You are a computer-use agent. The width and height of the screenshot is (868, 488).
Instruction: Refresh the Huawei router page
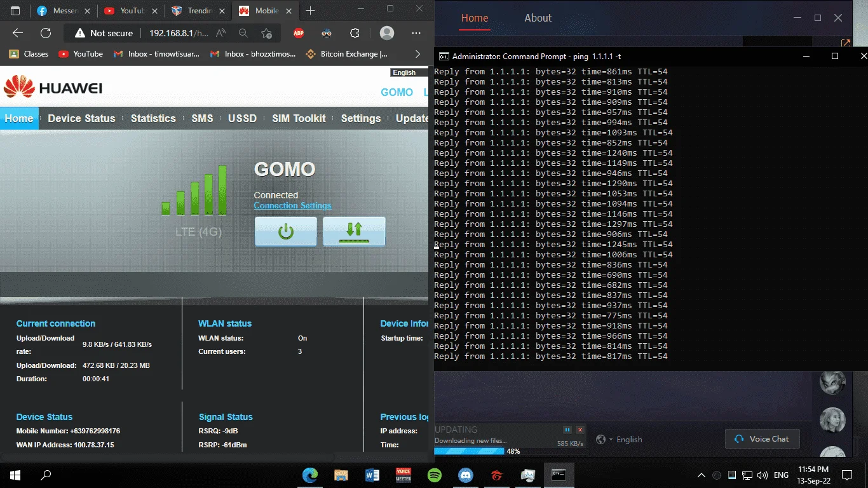click(x=46, y=33)
